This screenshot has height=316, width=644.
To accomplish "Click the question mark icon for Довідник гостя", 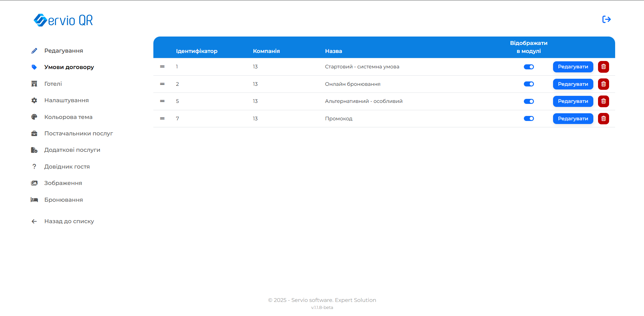I will click(34, 167).
